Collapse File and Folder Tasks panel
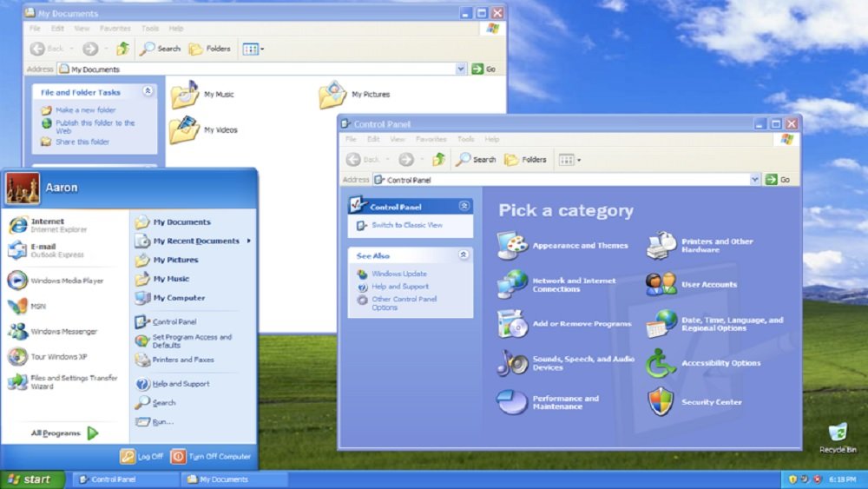 tap(148, 91)
